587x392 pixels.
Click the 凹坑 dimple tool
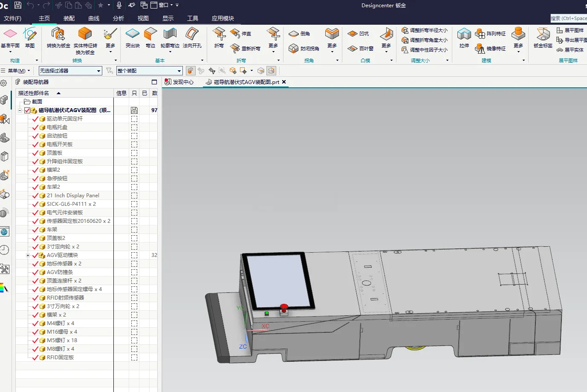coord(358,34)
